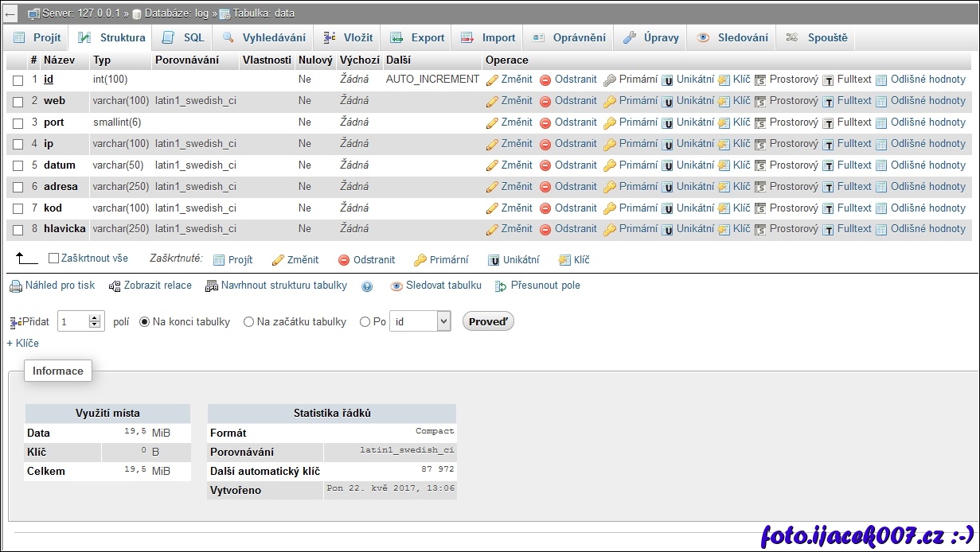Screen dimensions: 980x552
Task: Increase the field count stepper arrow
Action: tap(95, 318)
